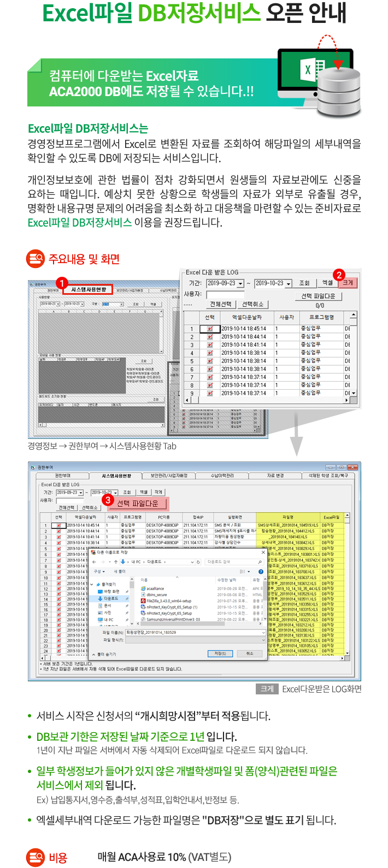Click the pink 크게 button
Viewport: 388px width, 868px height.
tap(348, 283)
